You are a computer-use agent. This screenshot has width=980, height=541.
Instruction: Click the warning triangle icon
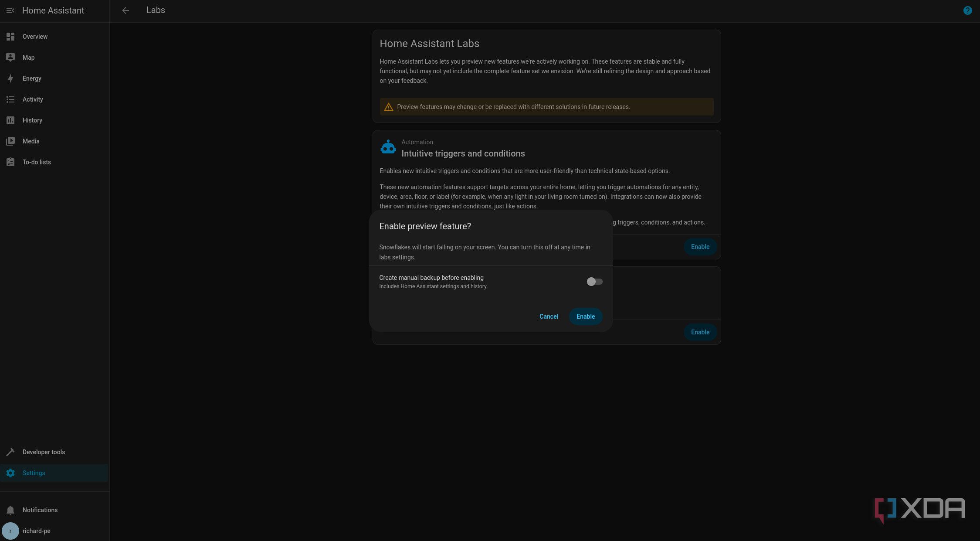pyautogui.click(x=389, y=107)
